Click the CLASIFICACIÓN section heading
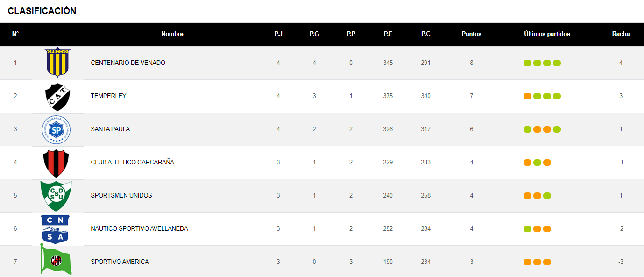This screenshot has width=644, height=277. 42,11
